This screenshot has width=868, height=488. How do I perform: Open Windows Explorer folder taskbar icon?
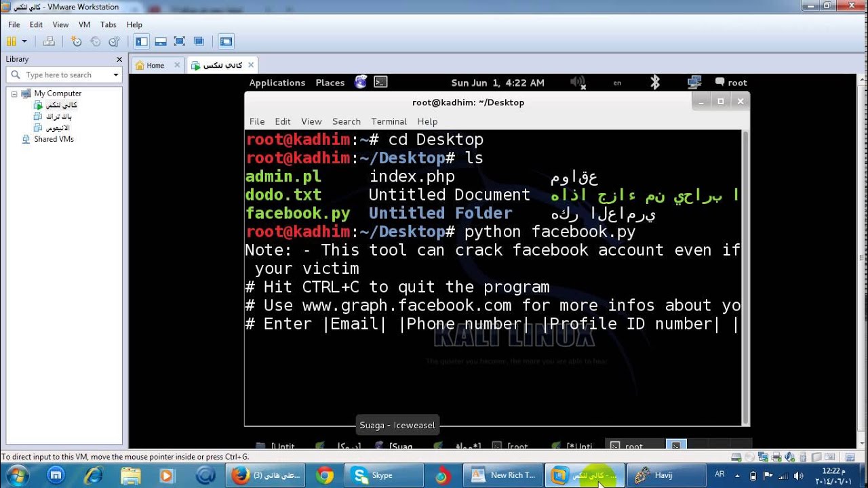(x=130, y=476)
